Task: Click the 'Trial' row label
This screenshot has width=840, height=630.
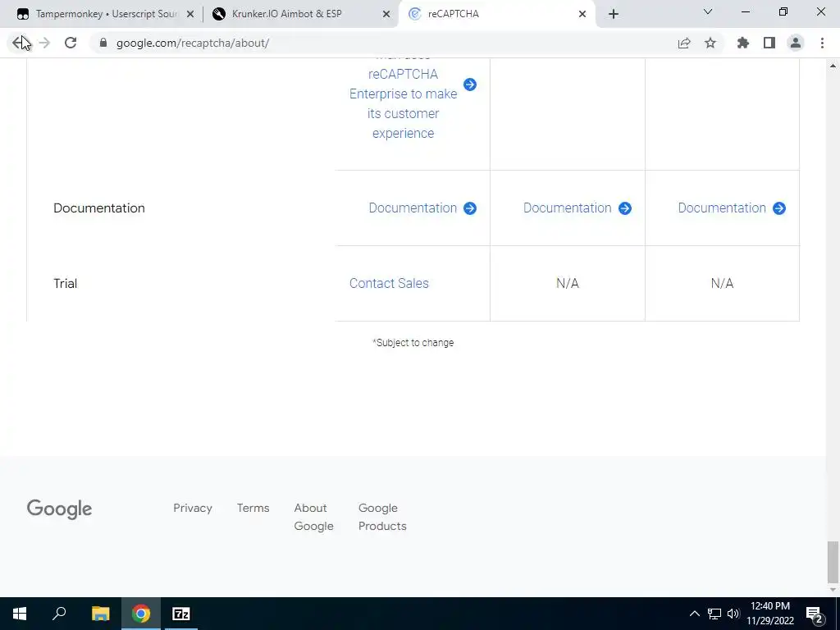Action: point(66,283)
